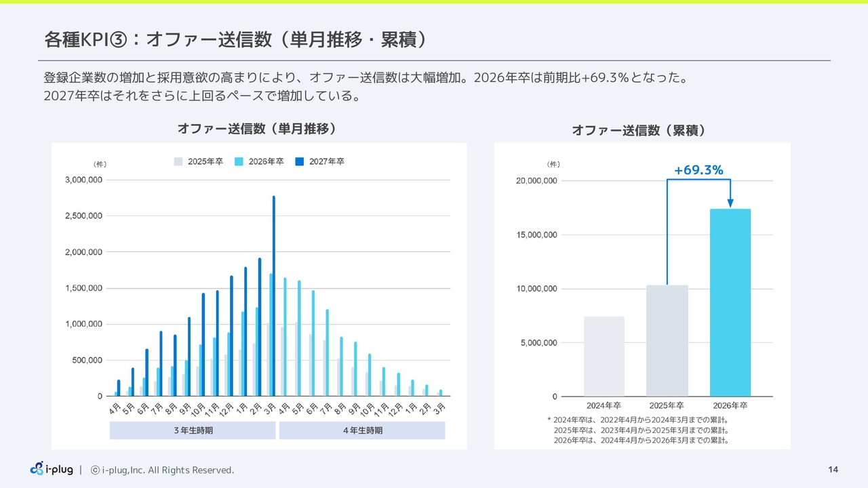
Task: Select the +69.3% growth label
Action: point(698,170)
